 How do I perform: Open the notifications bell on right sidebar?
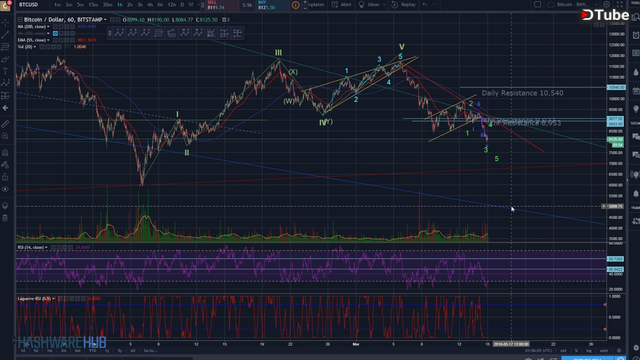click(636, 193)
